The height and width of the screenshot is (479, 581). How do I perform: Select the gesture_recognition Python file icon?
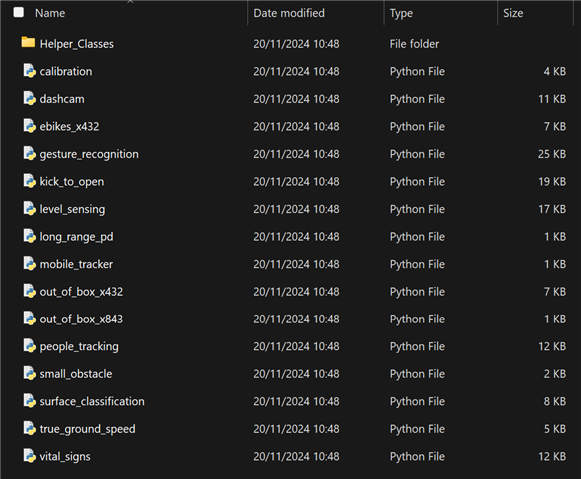(x=29, y=153)
